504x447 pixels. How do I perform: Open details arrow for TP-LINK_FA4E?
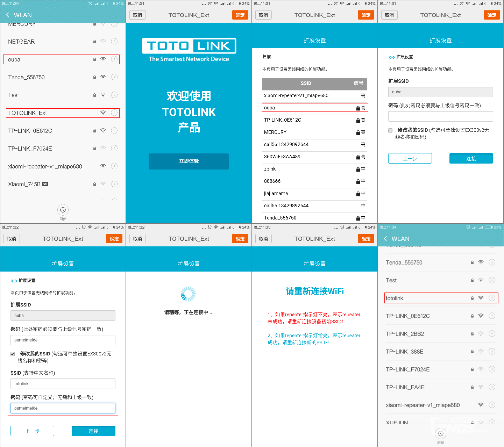tap(492, 387)
